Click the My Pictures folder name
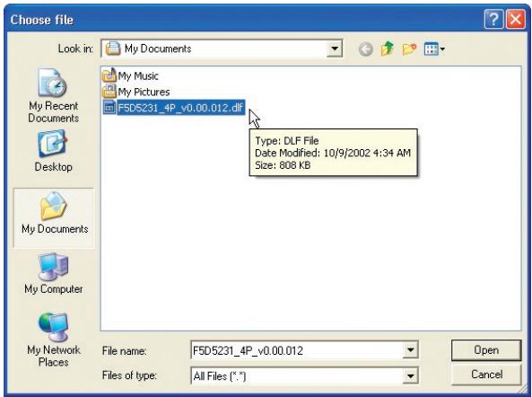532x397 pixels. (x=144, y=92)
